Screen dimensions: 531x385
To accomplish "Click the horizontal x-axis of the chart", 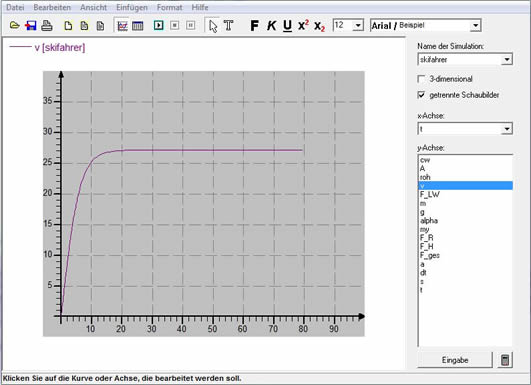I will pyautogui.click(x=210, y=316).
